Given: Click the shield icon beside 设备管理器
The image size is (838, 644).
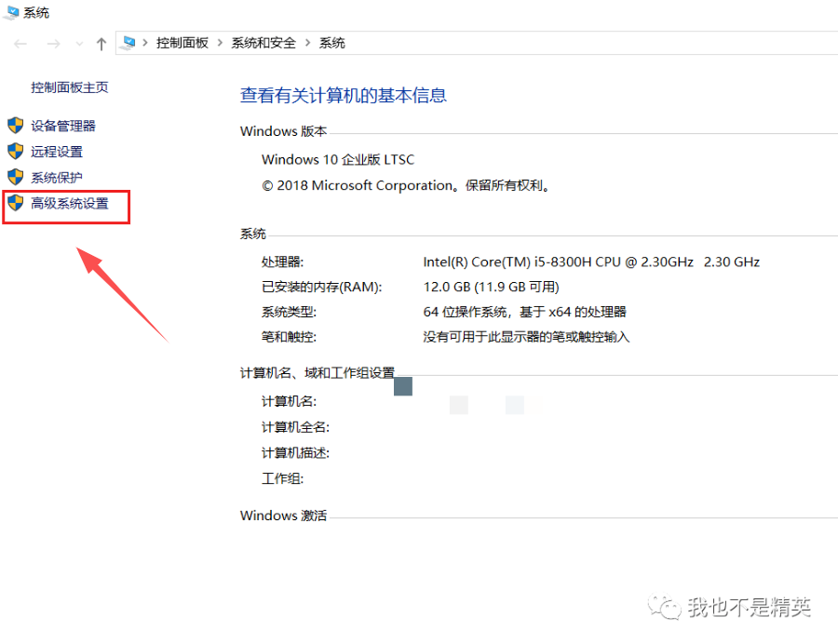Looking at the screenshot, I should [x=15, y=126].
